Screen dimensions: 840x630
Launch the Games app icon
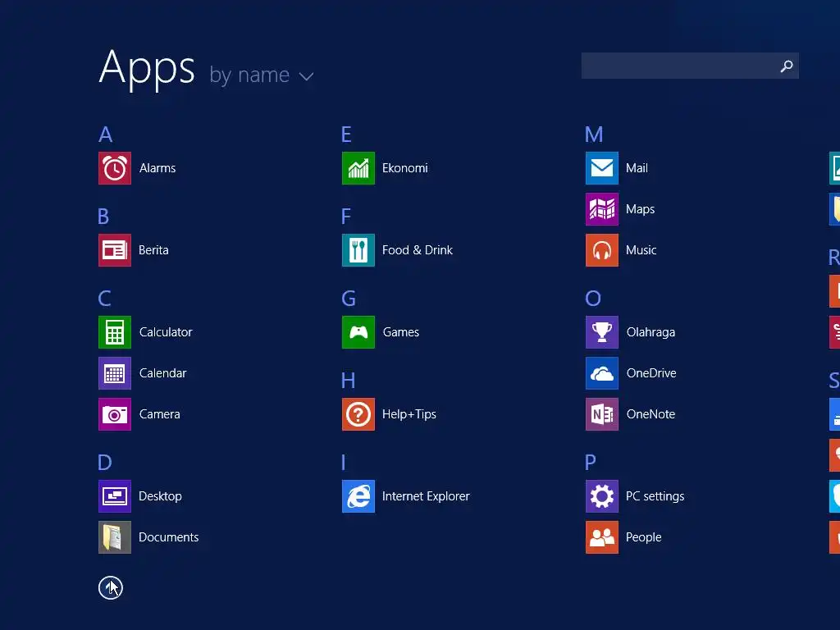coord(358,332)
